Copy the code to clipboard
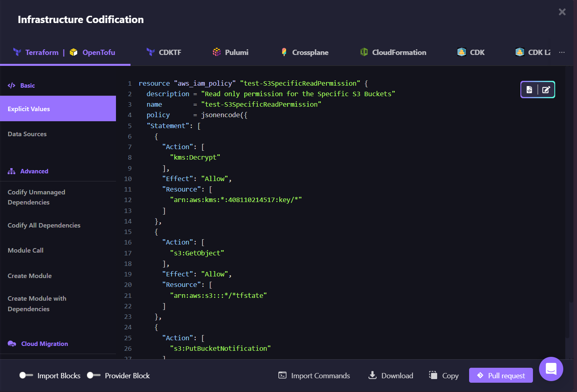Image resolution: width=577 pixels, height=392 pixels. click(444, 375)
